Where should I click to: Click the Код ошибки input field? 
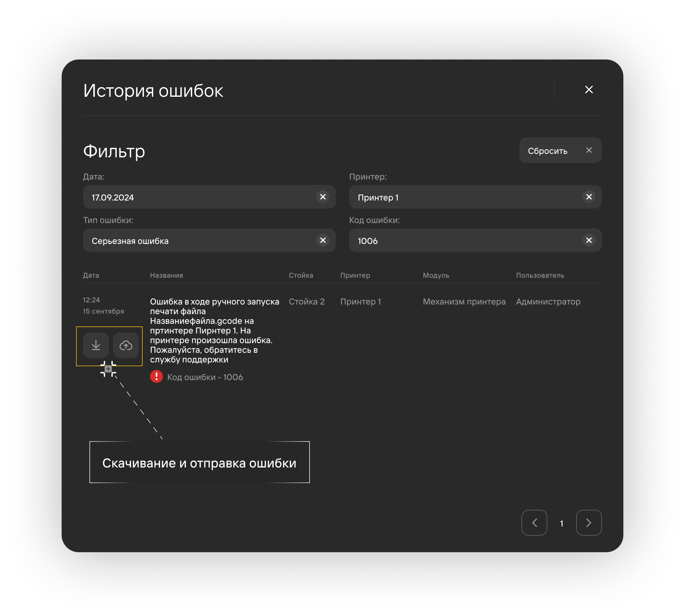coord(475,240)
